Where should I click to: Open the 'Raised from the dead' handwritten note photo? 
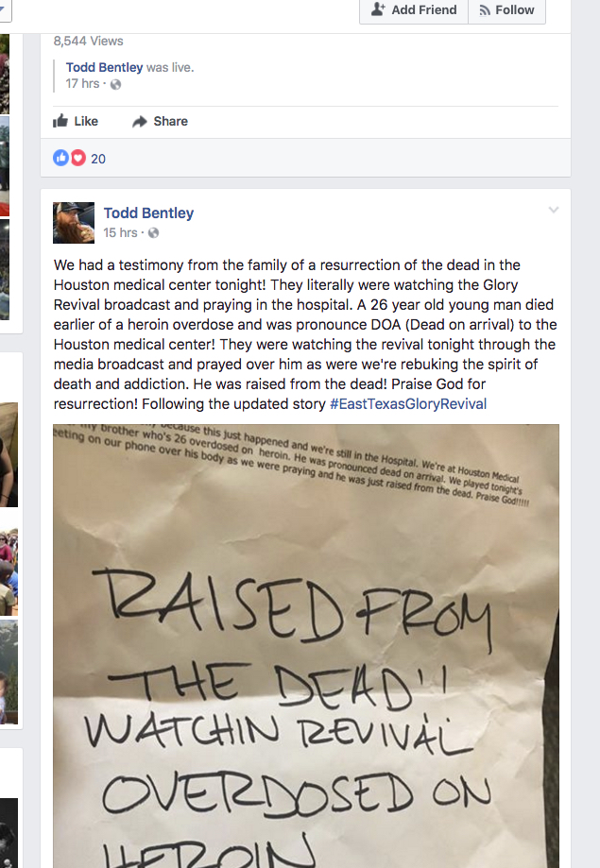tap(306, 645)
